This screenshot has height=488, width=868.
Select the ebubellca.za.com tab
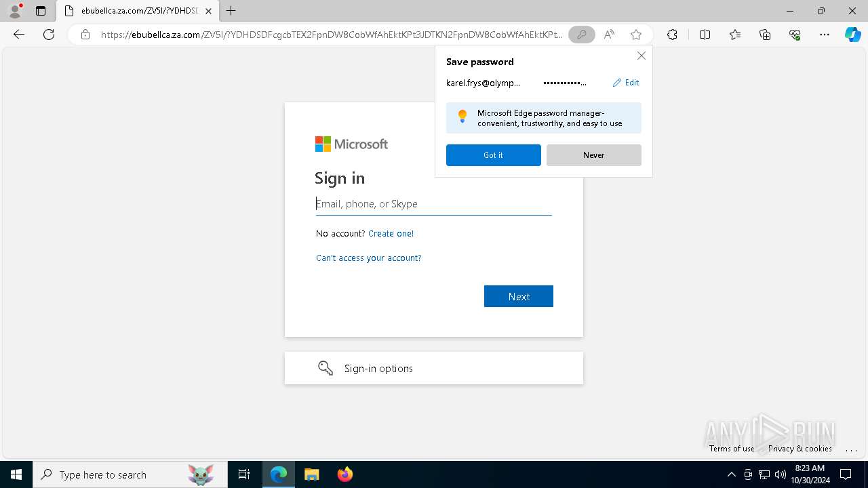(138, 11)
